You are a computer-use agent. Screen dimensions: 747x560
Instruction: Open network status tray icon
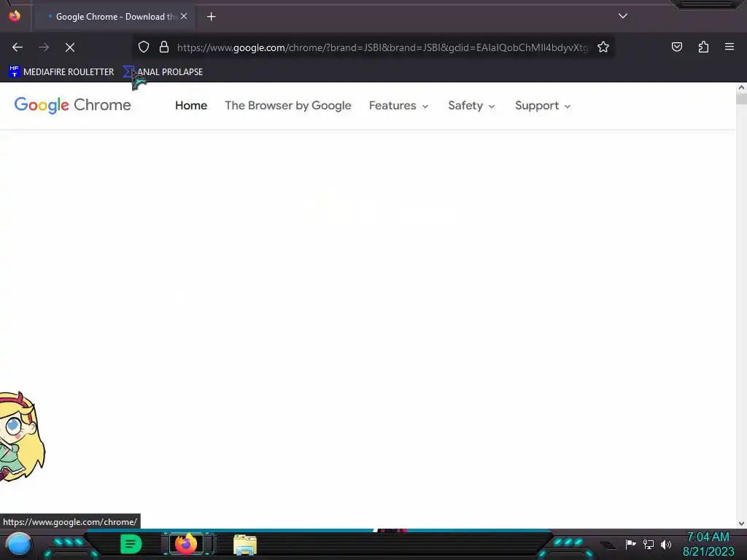(649, 544)
